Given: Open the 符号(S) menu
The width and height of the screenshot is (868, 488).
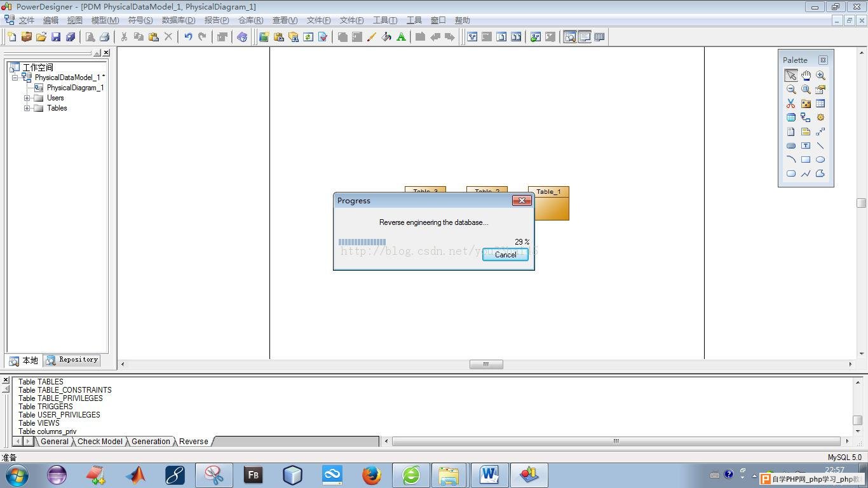Looking at the screenshot, I should [x=140, y=20].
